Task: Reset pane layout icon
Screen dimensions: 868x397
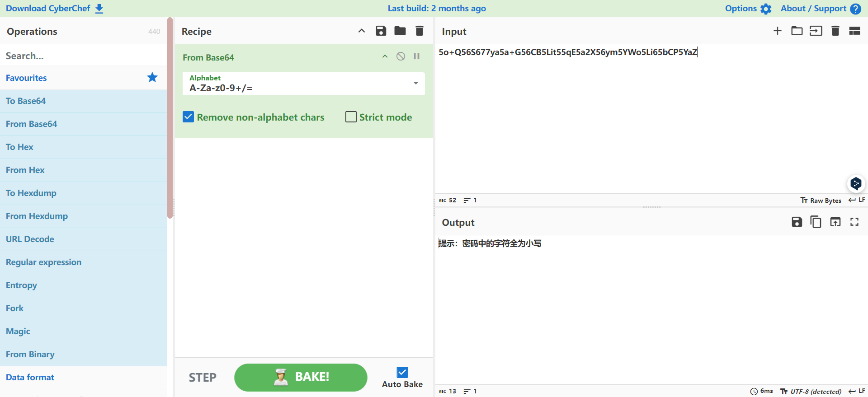Action: coord(854,31)
